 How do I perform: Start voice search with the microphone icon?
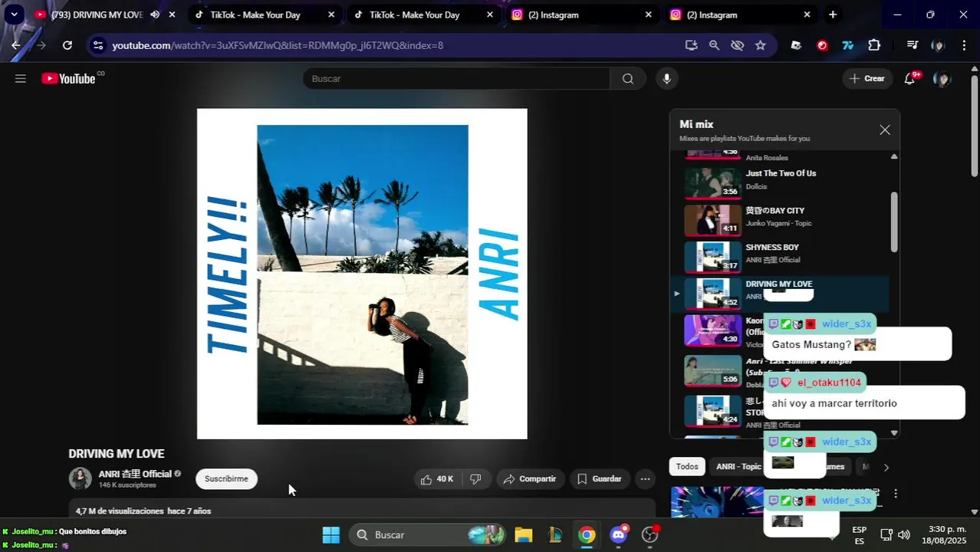point(667,78)
